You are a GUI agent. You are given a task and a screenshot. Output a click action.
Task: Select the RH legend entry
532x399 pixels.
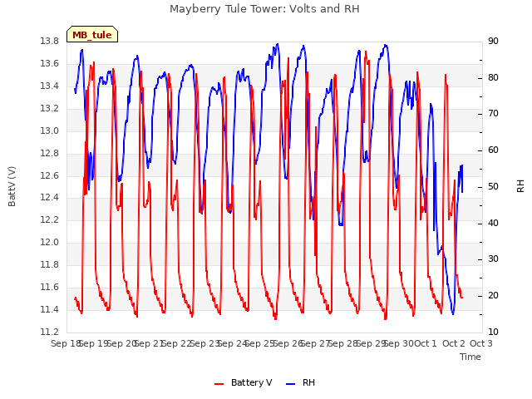point(300,382)
